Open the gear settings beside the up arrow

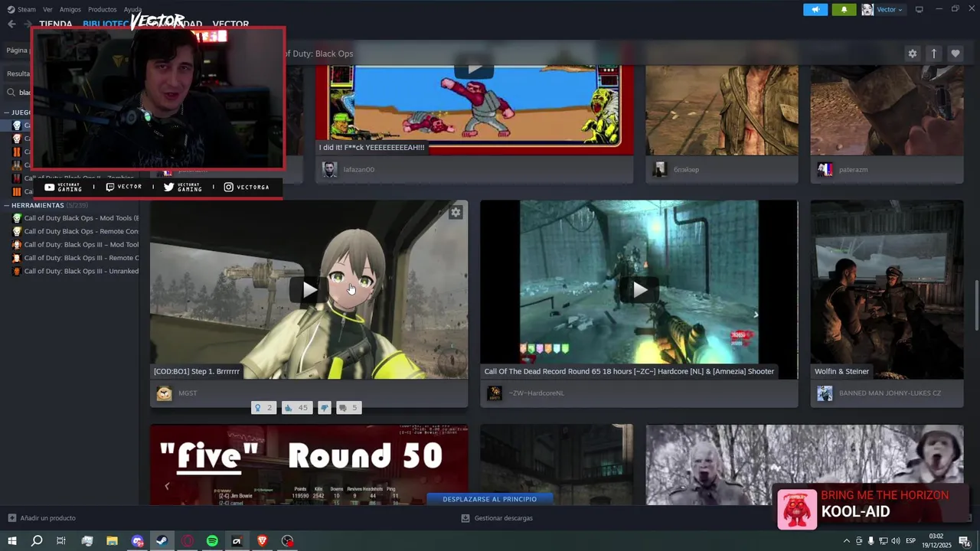tap(912, 54)
